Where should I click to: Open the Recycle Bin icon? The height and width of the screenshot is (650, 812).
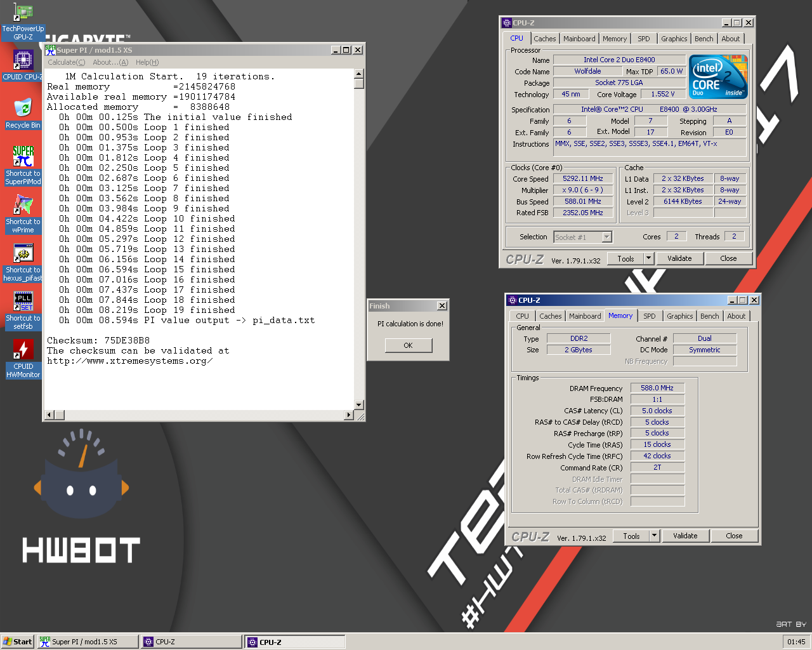point(23,114)
